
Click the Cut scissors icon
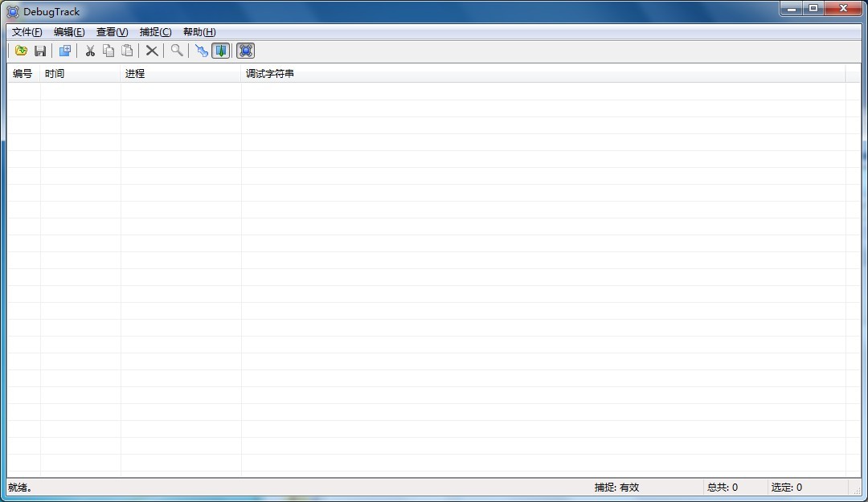[90, 51]
